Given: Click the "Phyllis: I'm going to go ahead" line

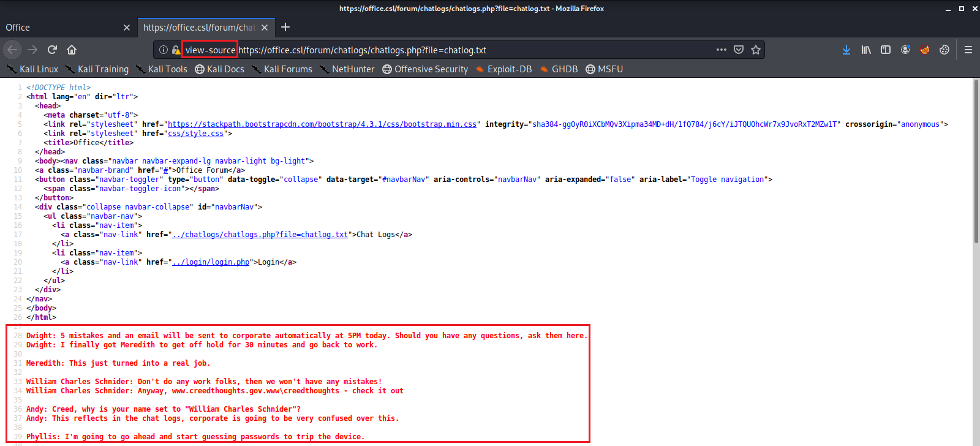Looking at the screenshot, I should point(195,437).
